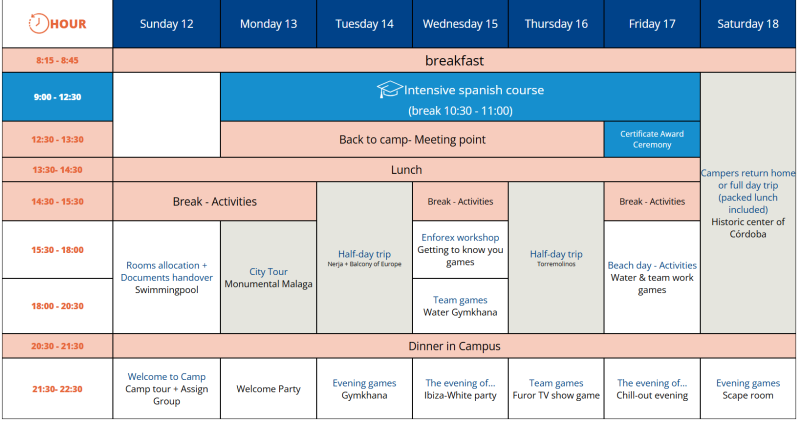Viewport: 800px width, 422px height.
Task: Open the Water Gymkhana team games cell
Action: (460, 305)
